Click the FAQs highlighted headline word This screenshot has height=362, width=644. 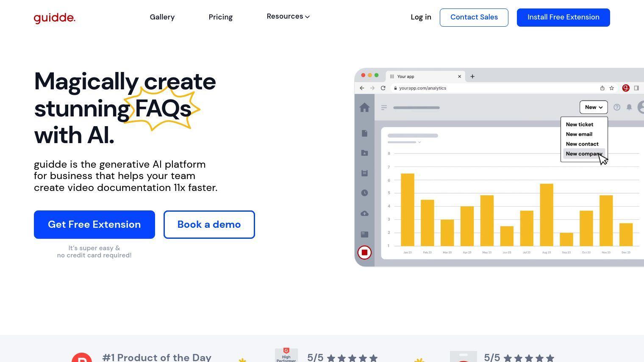(x=163, y=108)
